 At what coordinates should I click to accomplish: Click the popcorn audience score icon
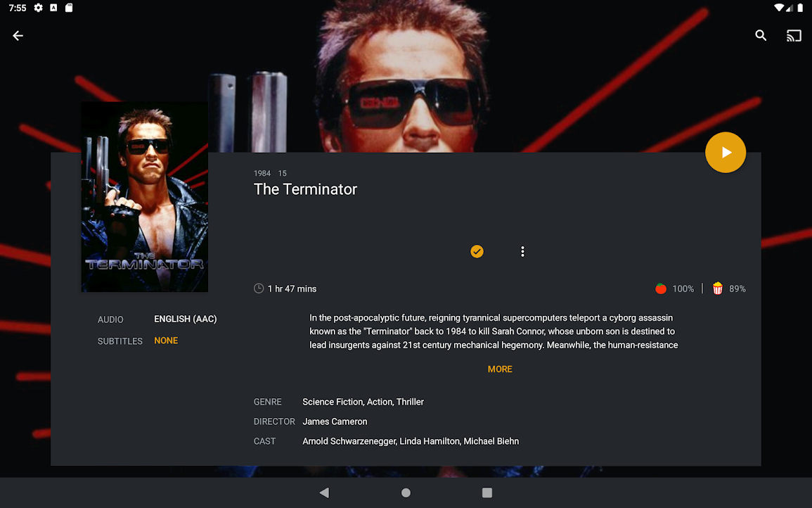point(717,288)
